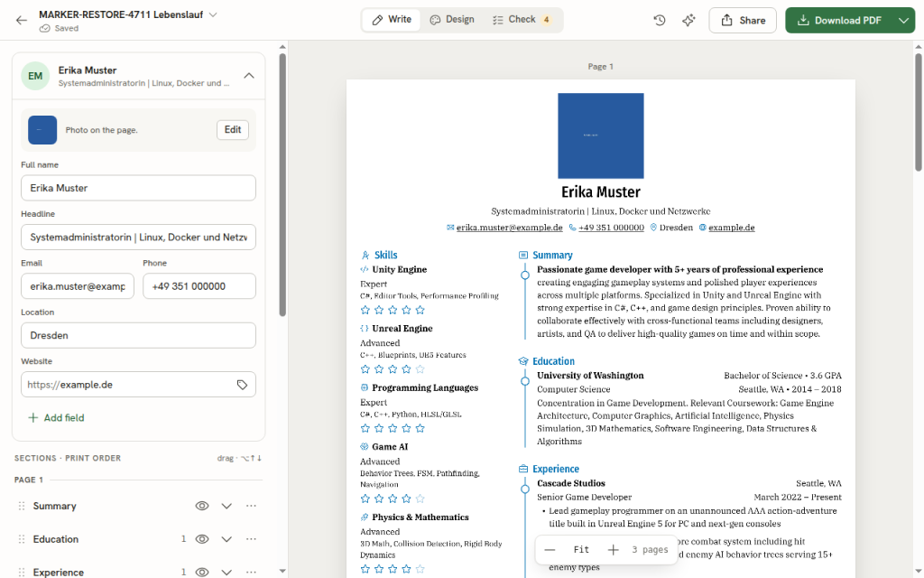Click the website tag icon in field
Viewport: 924px width, 578px height.
pos(242,385)
